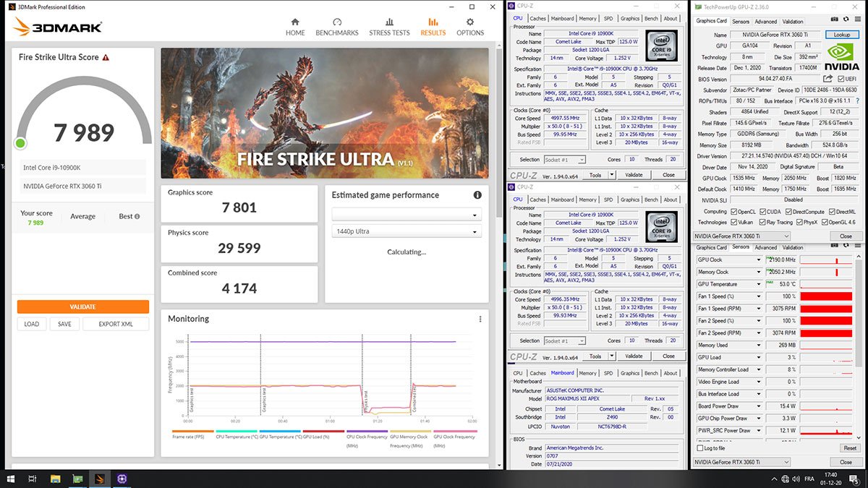Image resolution: width=868 pixels, height=488 pixels.
Task: Click warning icon beside Fire Strike Ultra Score
Action: [106, 57]
